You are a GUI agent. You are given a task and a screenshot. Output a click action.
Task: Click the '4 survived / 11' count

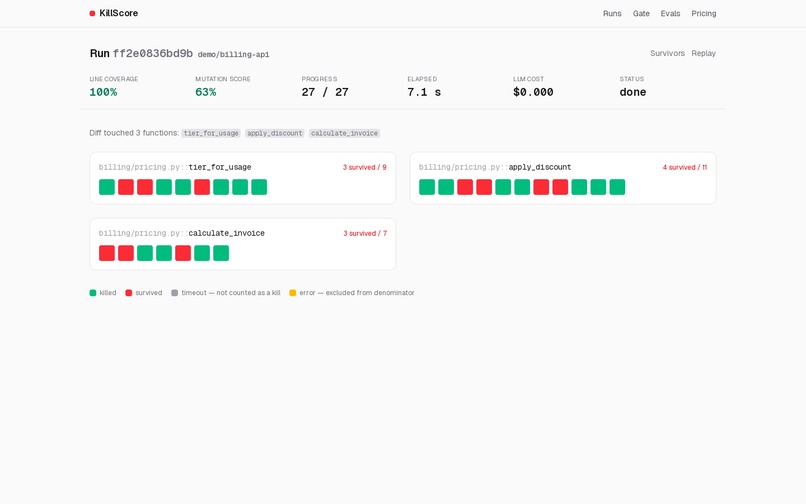tap(685, 167)
